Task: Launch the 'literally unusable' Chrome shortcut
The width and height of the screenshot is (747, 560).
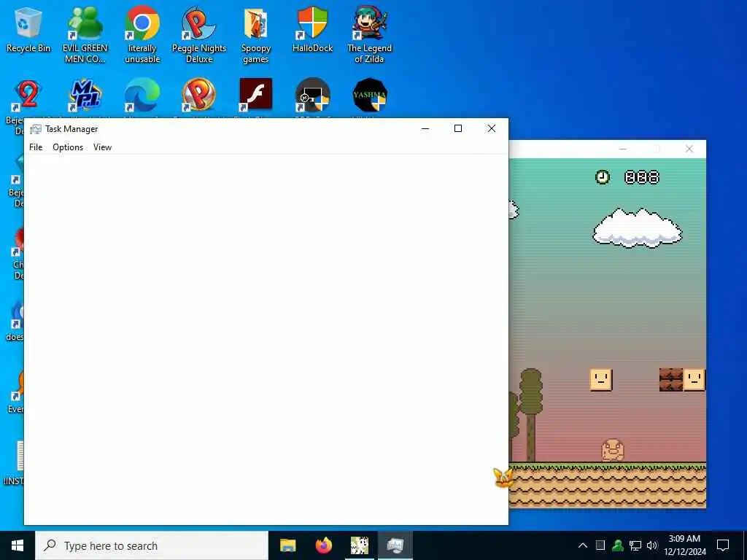Action: 142,34
